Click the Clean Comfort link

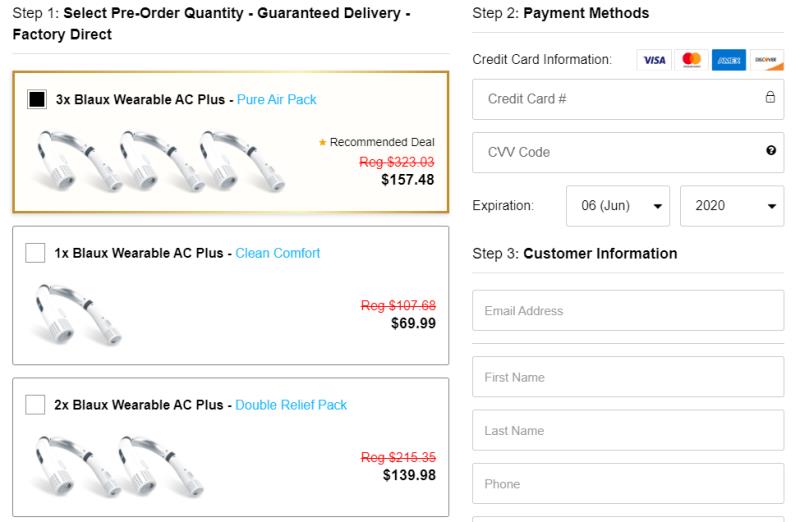pos(278,253)
